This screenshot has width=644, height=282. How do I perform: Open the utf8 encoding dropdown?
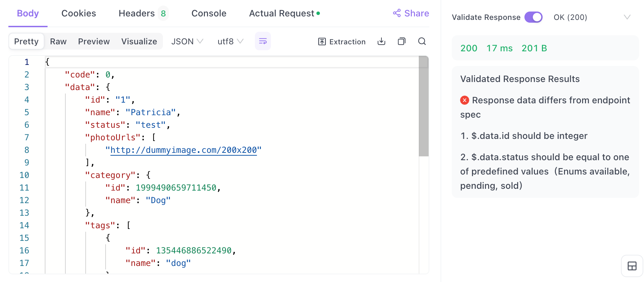point(230,42)
